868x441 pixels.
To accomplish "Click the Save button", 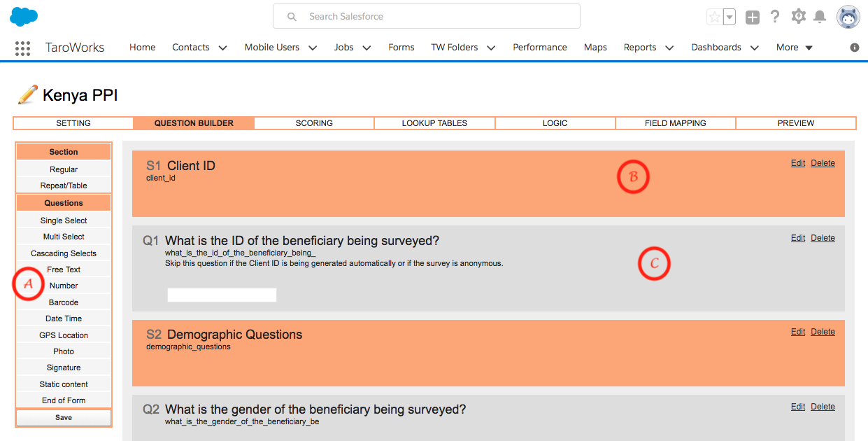I will point(64,417).
